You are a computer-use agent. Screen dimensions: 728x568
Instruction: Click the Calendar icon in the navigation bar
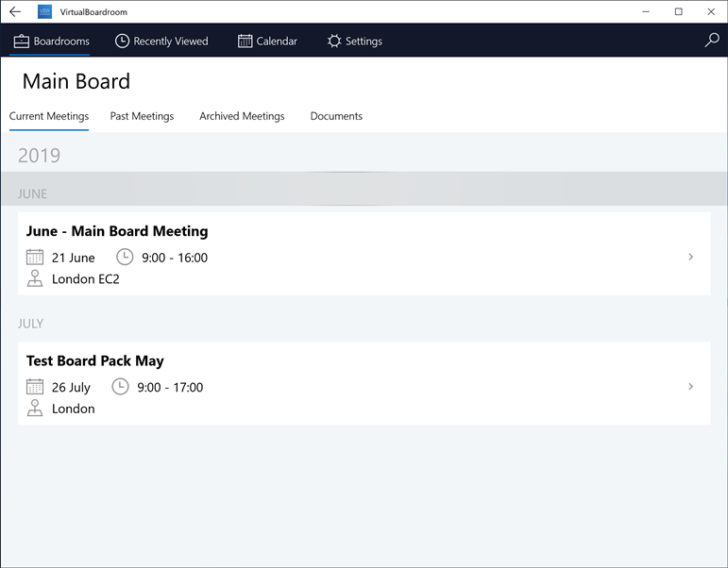pyautogui.click(x=245, y=41)
